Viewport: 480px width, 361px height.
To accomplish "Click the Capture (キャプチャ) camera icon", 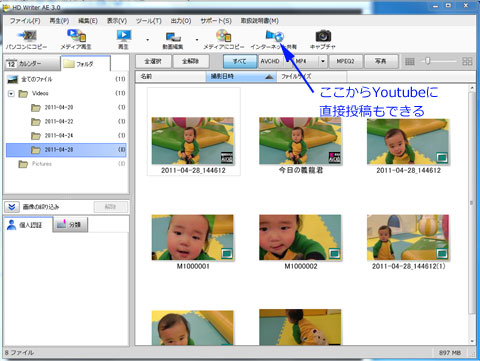I will point(323,40).
